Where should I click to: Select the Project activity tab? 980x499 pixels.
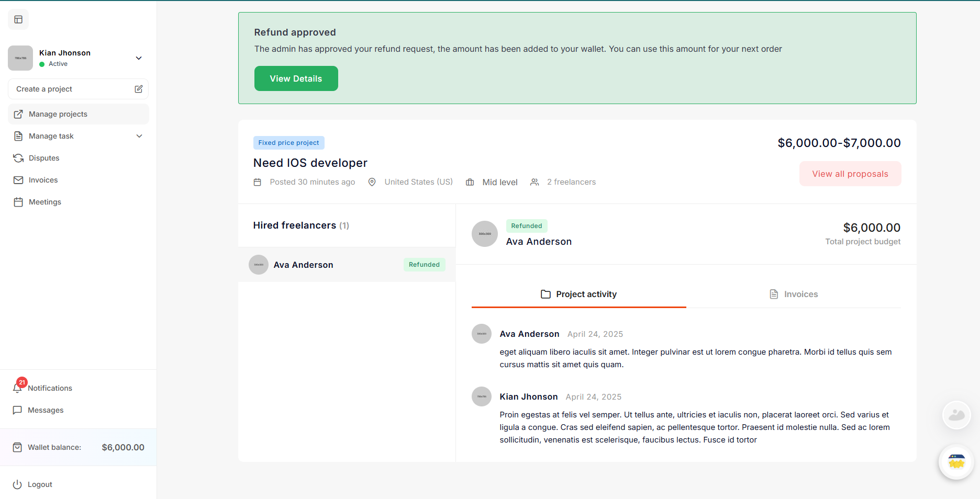point(578,294)
